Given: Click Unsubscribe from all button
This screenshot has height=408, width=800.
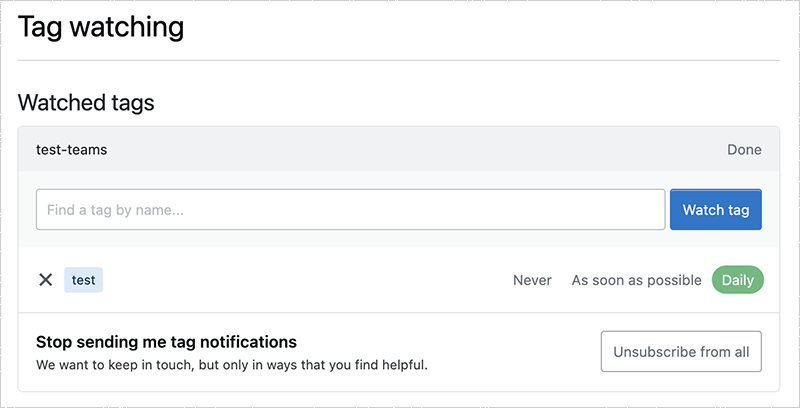Looking at the screenshot, I should [681, 352].
